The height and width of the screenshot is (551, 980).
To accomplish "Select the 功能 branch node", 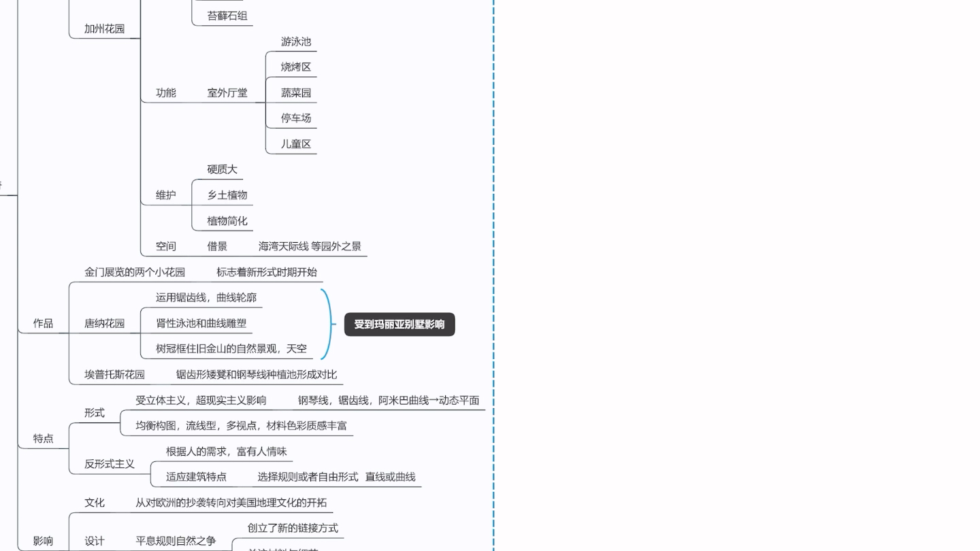I will click(166, 93).
